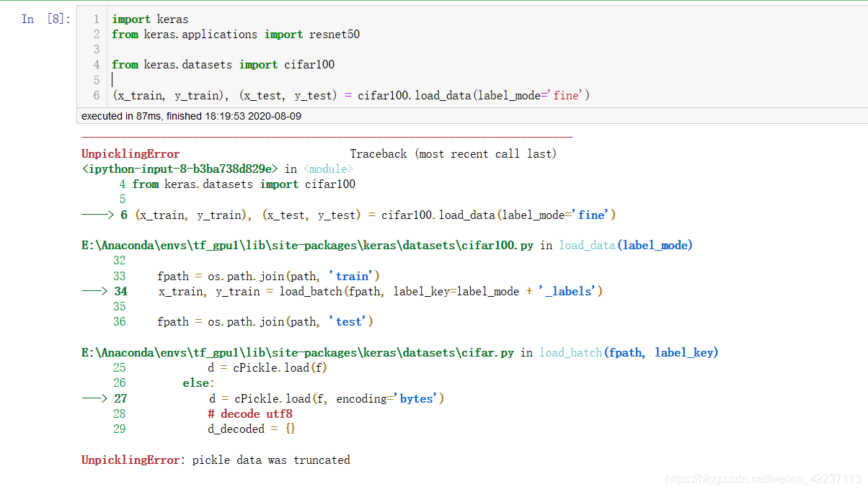
Task: Click code line importing resnet50
Action: click(x=236, y=35)
